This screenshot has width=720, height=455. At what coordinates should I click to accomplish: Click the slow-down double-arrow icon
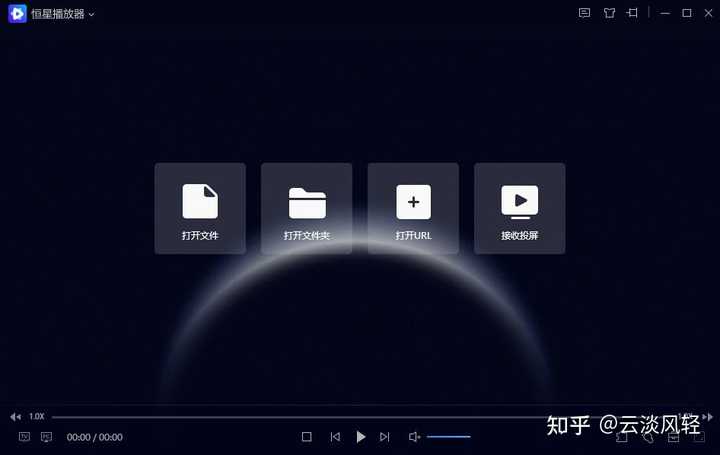[x=16, y=416]
